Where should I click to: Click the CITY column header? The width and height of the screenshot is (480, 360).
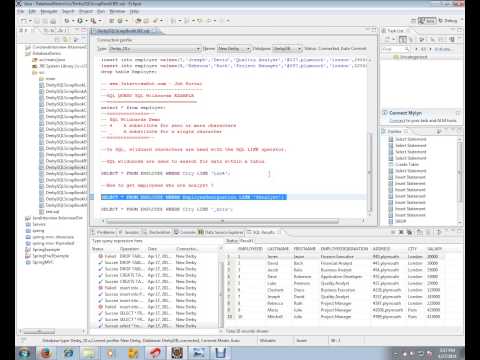tap(412, 249)
